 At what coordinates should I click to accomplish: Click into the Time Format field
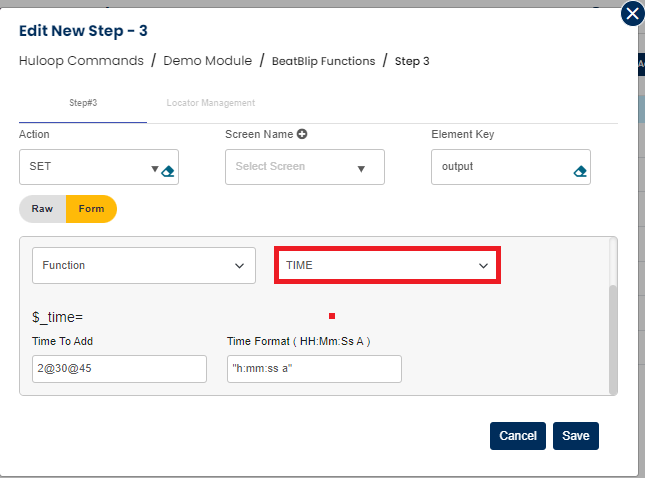(314, 369)
